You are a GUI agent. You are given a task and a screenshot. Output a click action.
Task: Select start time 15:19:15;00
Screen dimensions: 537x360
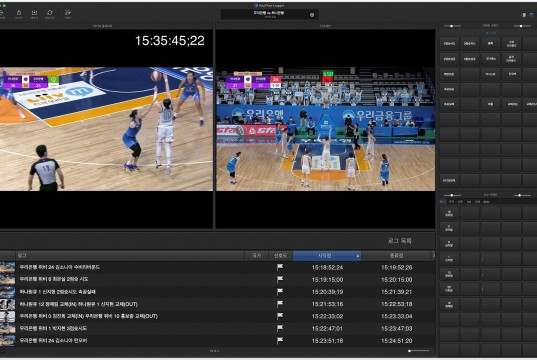pyautogui.click(x=327, y=280)
